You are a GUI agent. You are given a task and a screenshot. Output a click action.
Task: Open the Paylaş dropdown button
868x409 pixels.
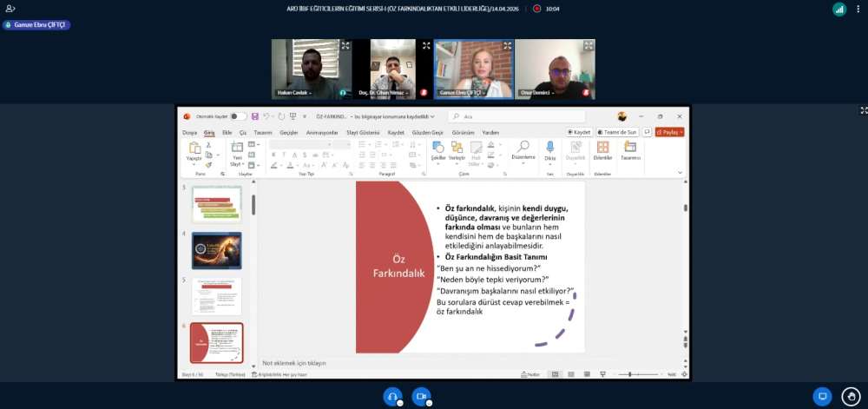[669, 132]
